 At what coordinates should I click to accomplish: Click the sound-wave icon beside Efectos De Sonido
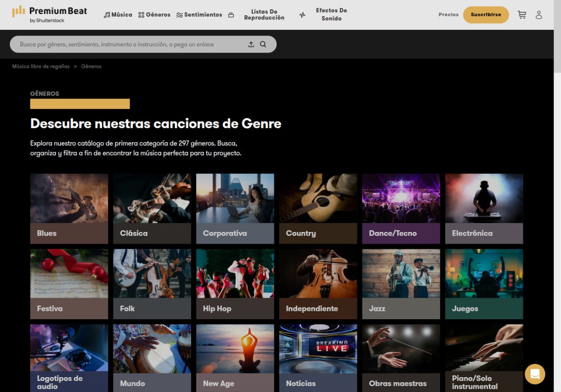(x=302, y=15)
